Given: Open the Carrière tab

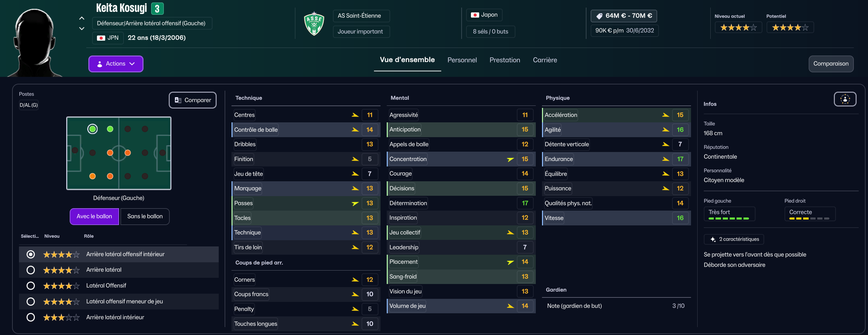Looking at the screenshot, I should (x=545, y=60).
